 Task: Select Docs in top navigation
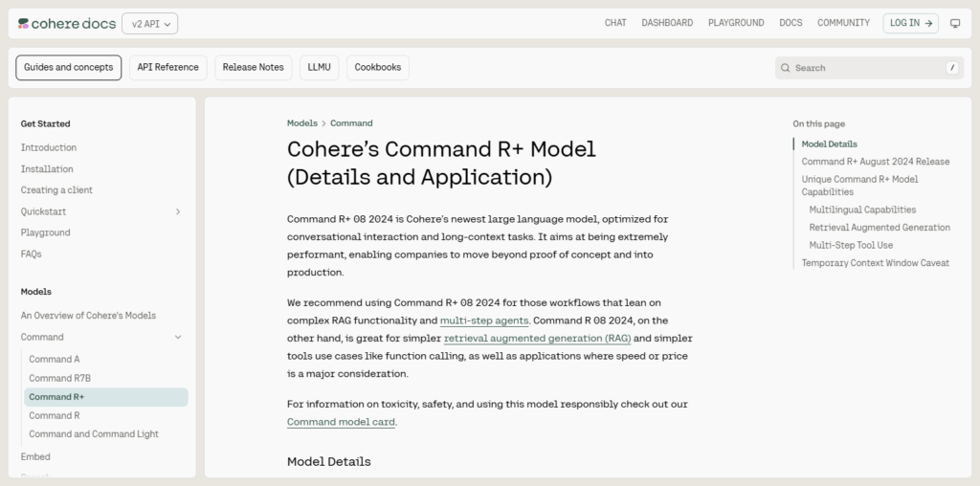point(791,23)
